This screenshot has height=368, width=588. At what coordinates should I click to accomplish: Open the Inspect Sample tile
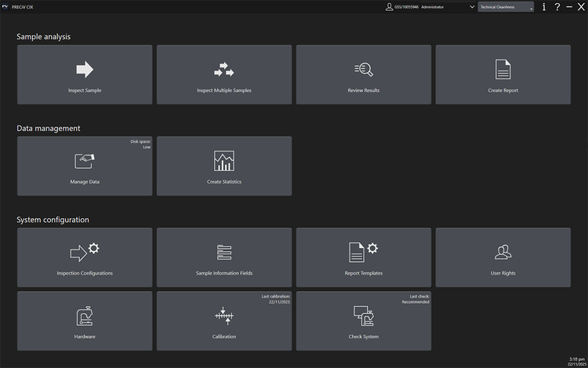(85, 75)
